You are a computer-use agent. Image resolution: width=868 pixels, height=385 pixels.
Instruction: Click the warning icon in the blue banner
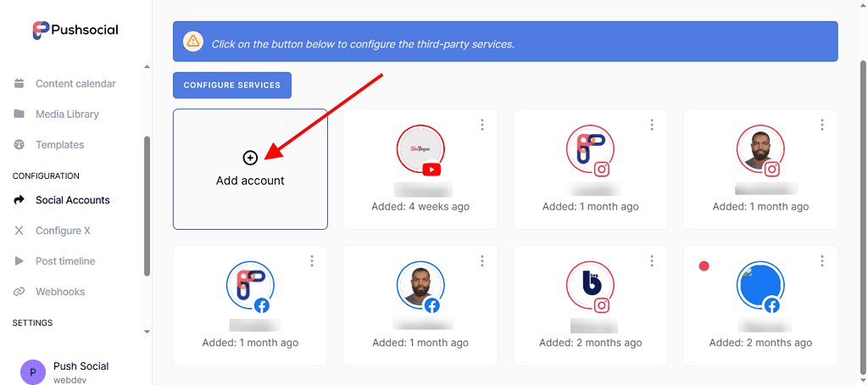(194, 42)
